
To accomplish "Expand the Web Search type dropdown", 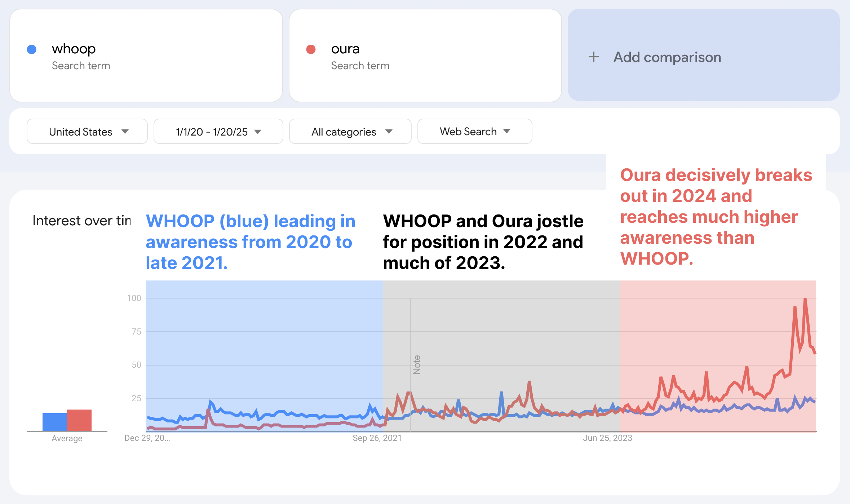I will (474, 132).
